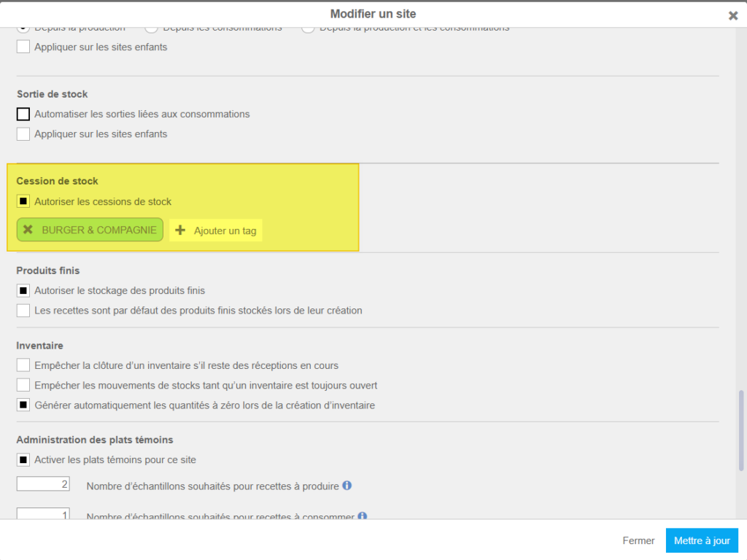Click the dialog's vertical scrollbar thumb
The height and width of the screenshot is (560, 747).
click(742, 430)
